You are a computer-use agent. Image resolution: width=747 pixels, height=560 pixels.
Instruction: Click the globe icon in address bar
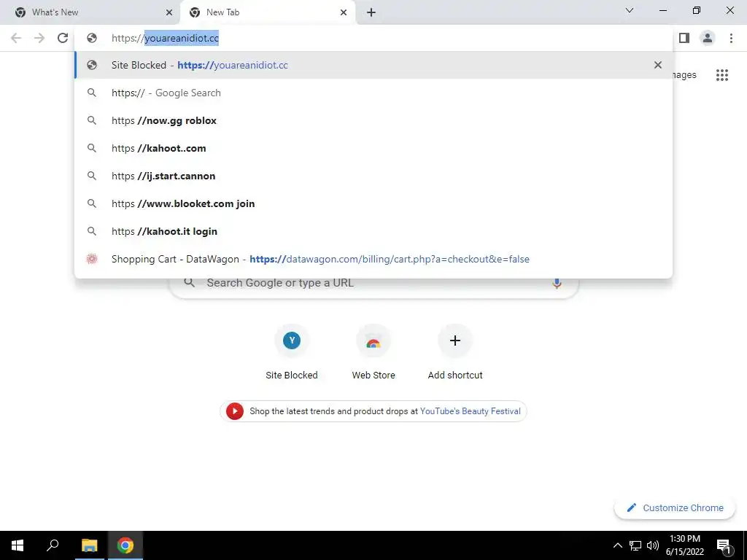92,38
